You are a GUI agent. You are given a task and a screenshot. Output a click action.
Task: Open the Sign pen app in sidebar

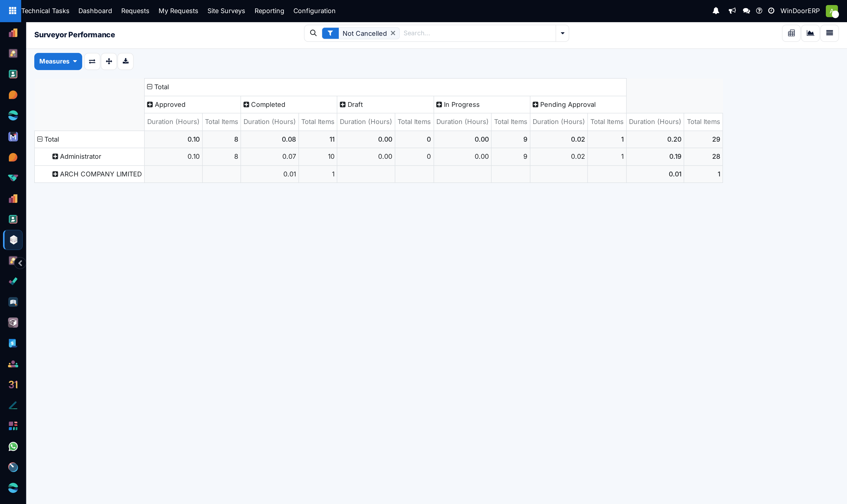13,405
